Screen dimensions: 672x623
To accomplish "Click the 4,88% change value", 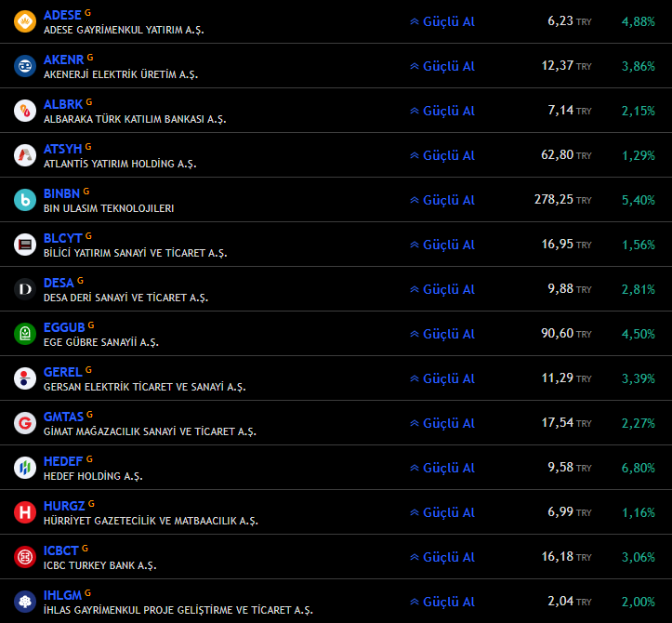I will click(639, 21).
